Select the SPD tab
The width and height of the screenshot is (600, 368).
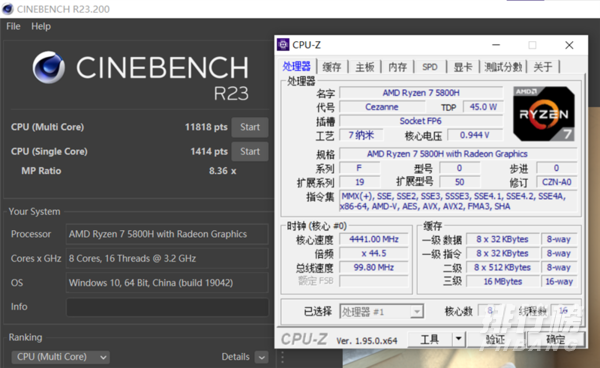click(x=430, y=67)
